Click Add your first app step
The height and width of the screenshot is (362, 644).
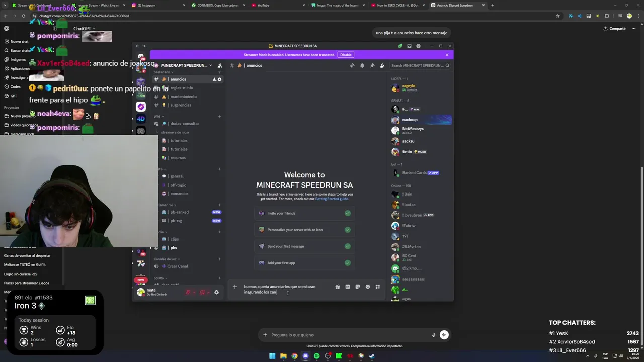(x=304, y=263)
